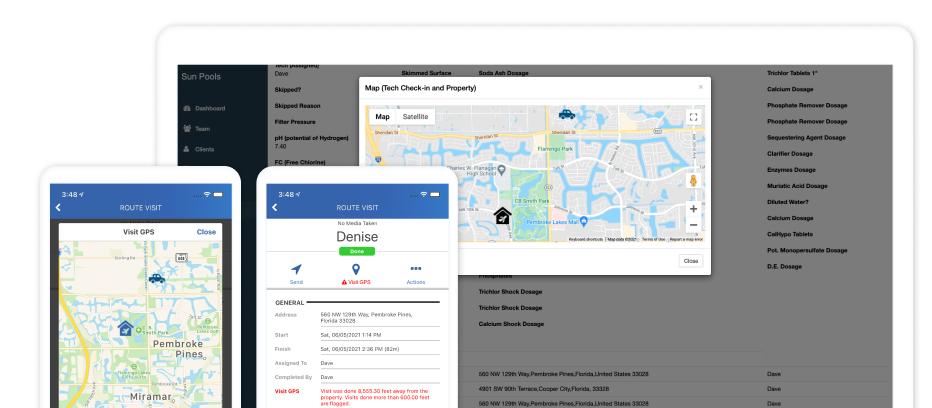Image resolution: width=932 pixels, height=408 pixels.
Task: Click Enzymes Dosage label
Action: tap(791, 170)
